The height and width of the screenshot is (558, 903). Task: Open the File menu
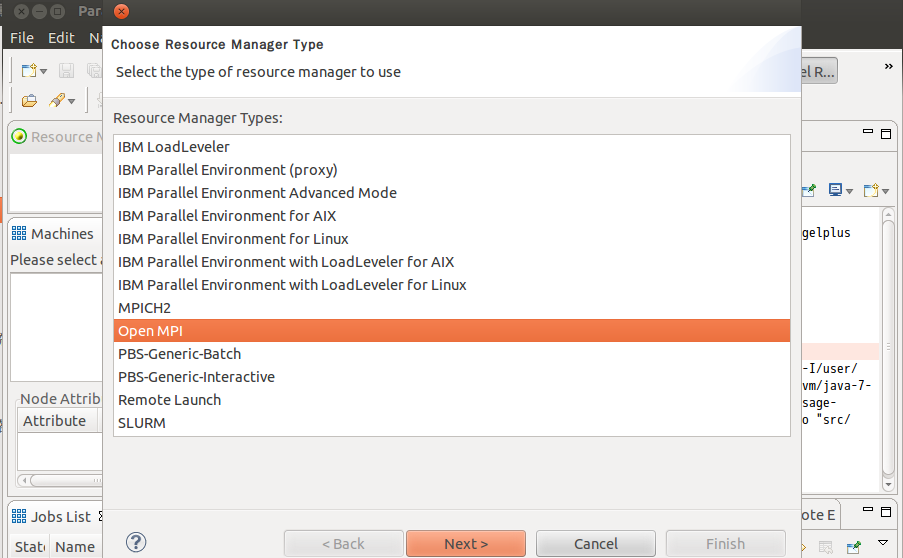22,38
